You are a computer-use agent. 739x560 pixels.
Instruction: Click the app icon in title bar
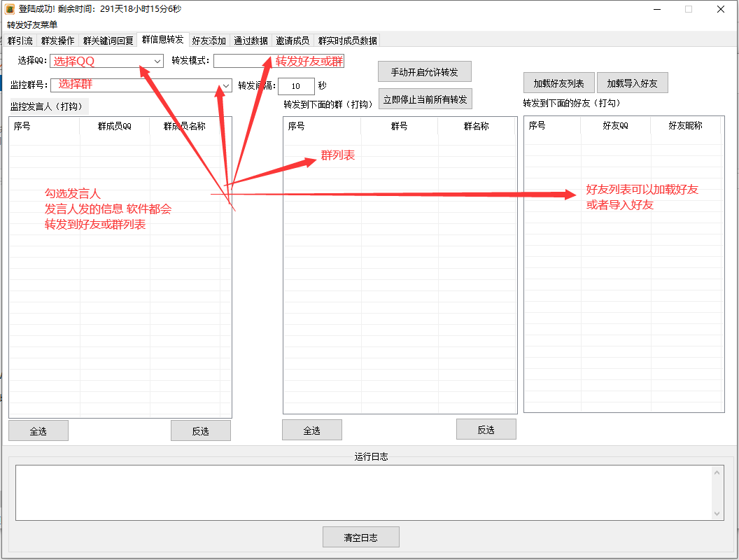click(9, 9)
